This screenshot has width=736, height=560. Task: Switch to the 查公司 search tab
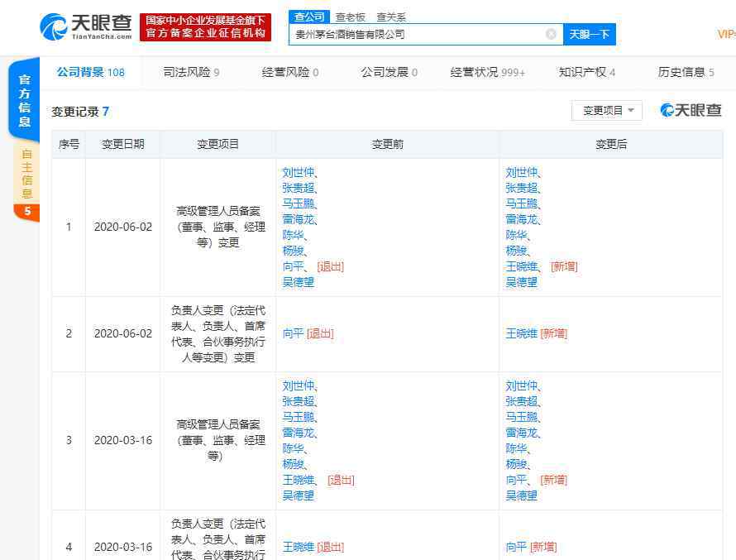click(x=308, y=17)
